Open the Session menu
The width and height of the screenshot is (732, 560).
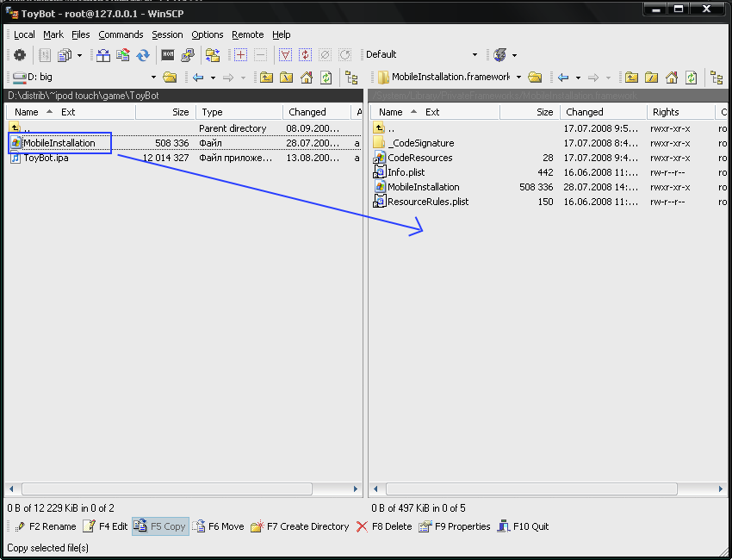(167, 34)
